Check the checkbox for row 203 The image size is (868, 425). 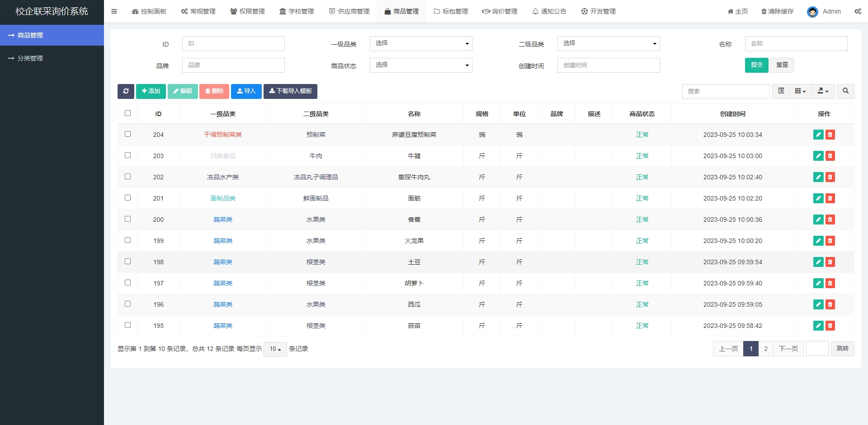click(x=127, y=155)
